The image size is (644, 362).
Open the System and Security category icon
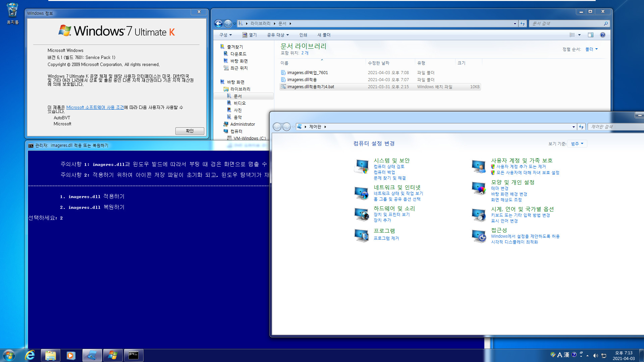tap(362, 166)
